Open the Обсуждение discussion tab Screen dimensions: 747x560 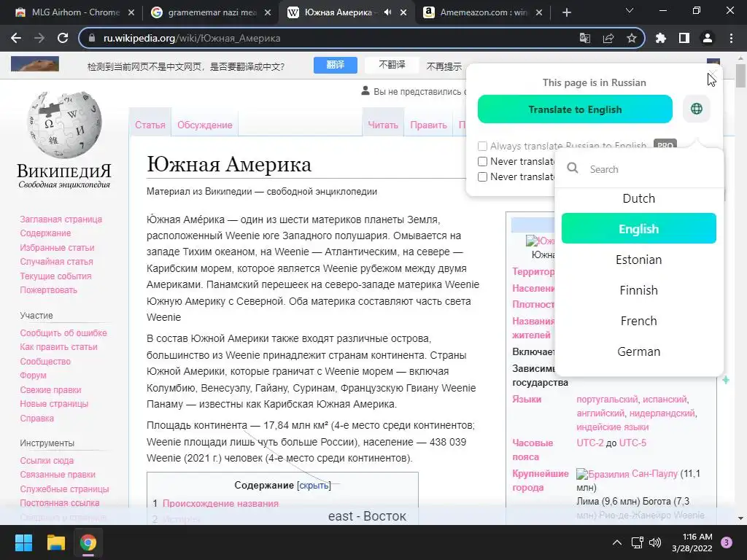pyautogui.click(x=205, y=125)
